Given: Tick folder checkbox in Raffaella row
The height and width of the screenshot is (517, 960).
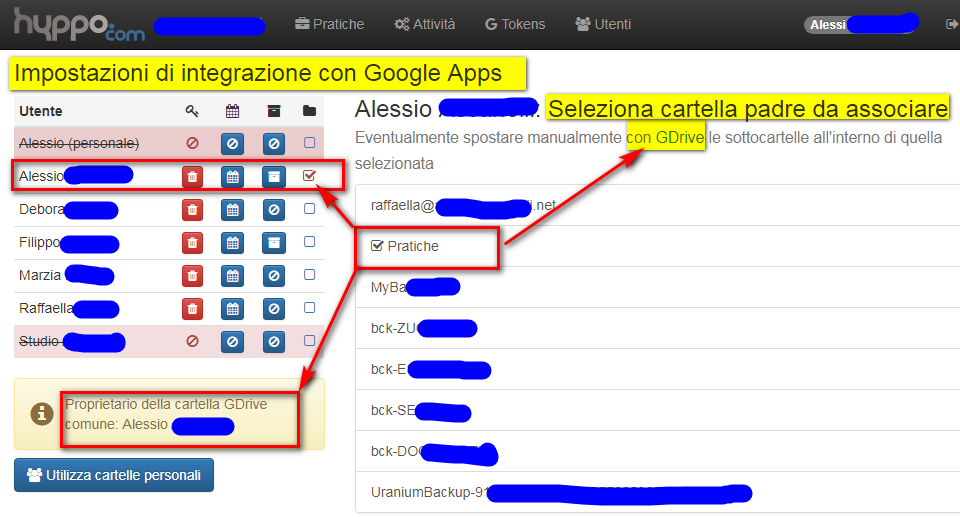Looking at the screenshot, I should click(309, 308).
